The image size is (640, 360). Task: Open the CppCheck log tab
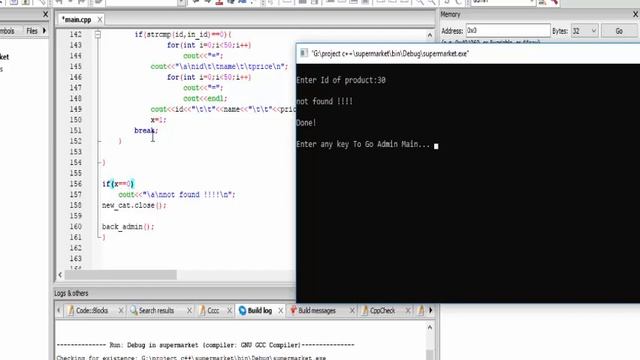(x=382, y=311)
